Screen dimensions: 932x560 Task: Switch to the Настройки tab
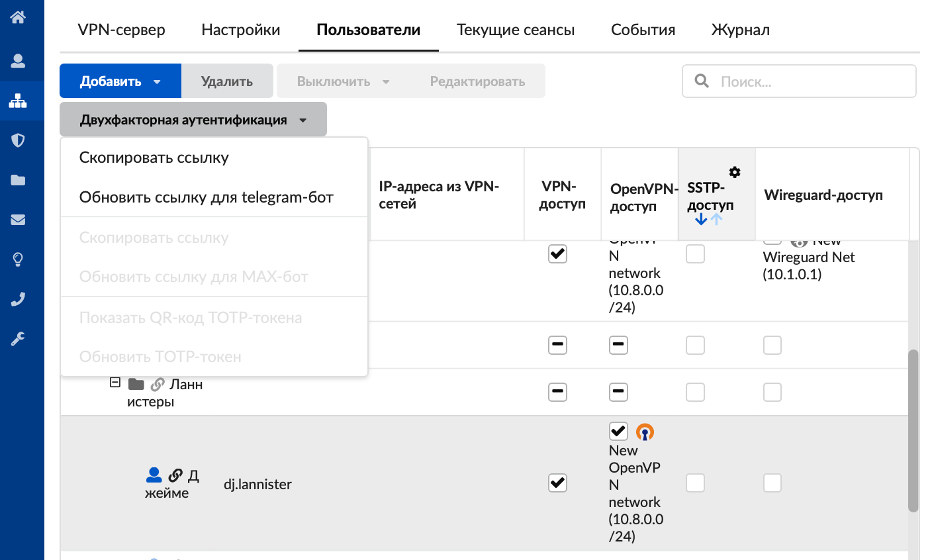(x=241, y=30)
